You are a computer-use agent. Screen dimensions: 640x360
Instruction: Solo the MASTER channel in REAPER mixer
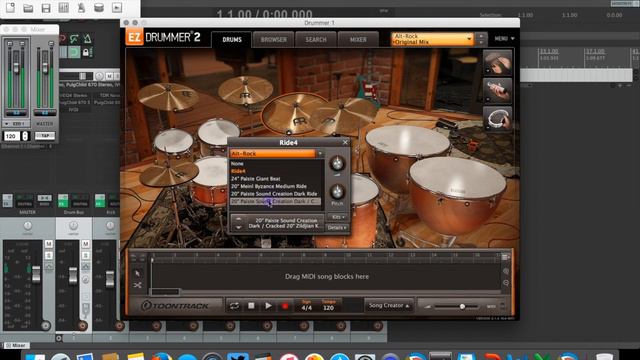click(49, 256)
